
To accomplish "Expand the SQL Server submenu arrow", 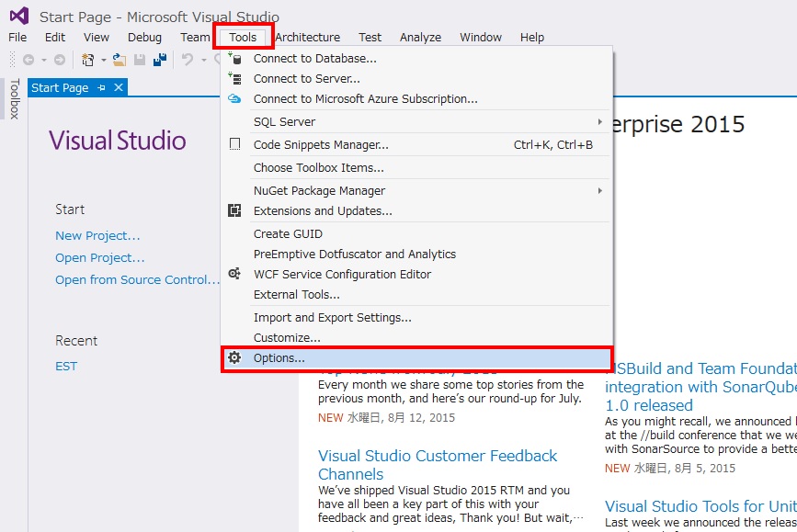I will [599, 122].
